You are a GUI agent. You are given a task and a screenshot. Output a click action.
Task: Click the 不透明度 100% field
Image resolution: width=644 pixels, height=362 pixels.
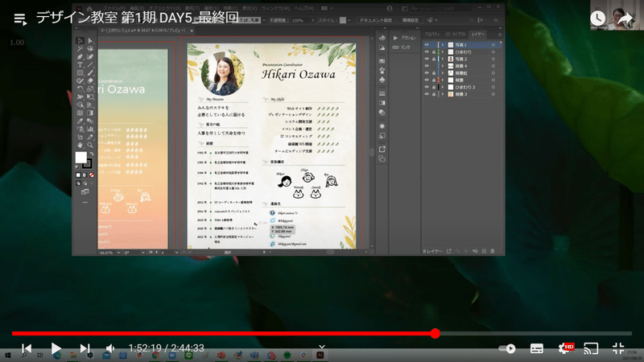tap(298, 20)
